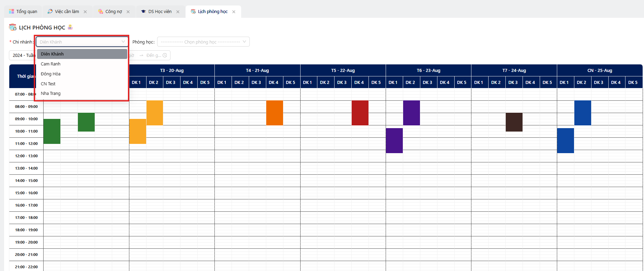Image resolution: width=644 pixels, height=271 pixels.
Task: Open the orange class block under T4 DK 4
Action: [x=274, y=113]
